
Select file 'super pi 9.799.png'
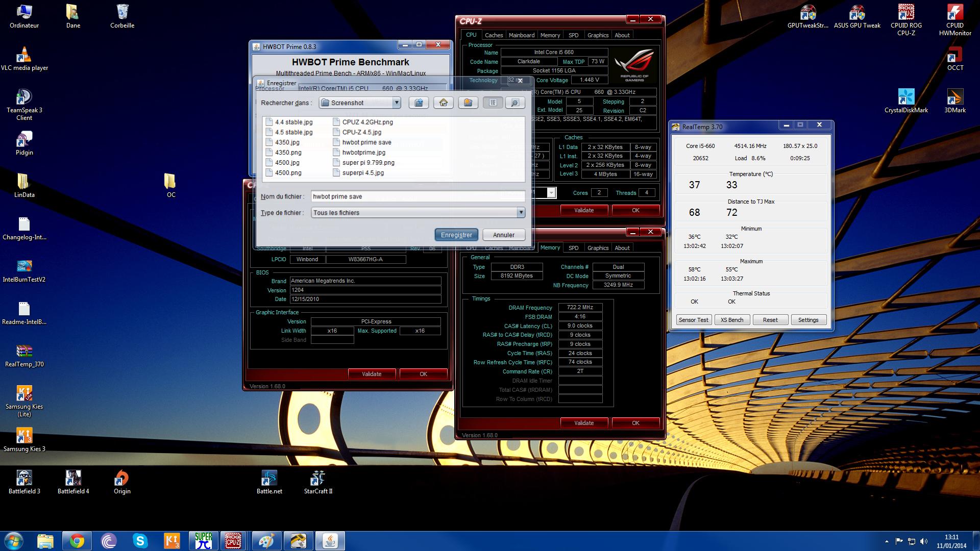click(x=364, y=163)
